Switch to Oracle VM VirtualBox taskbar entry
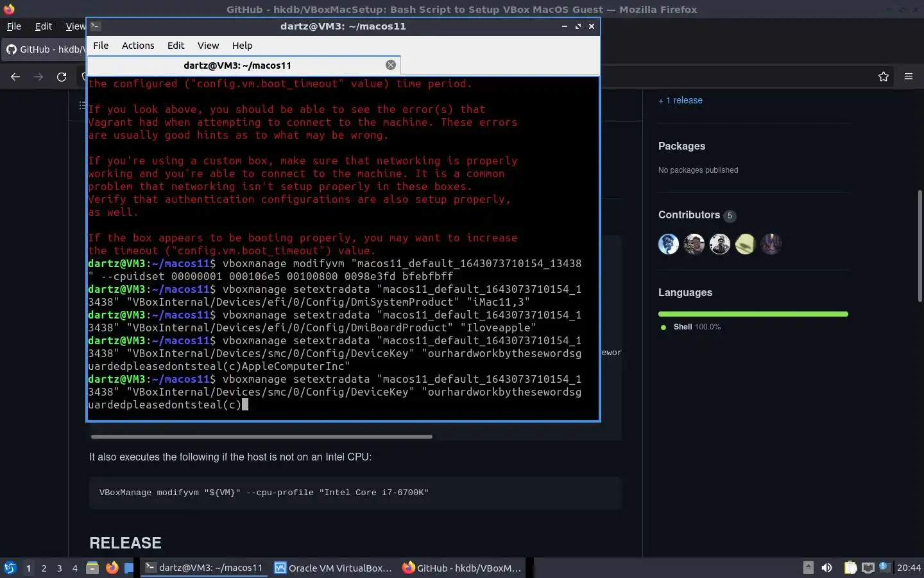Screen dimensions: 924x578 pyautogui.click(x=332, y=568)
